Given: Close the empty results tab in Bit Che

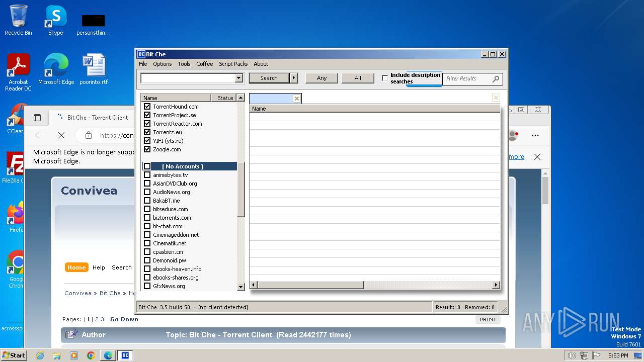Looking at the screenshot, I should pos(297,99).
